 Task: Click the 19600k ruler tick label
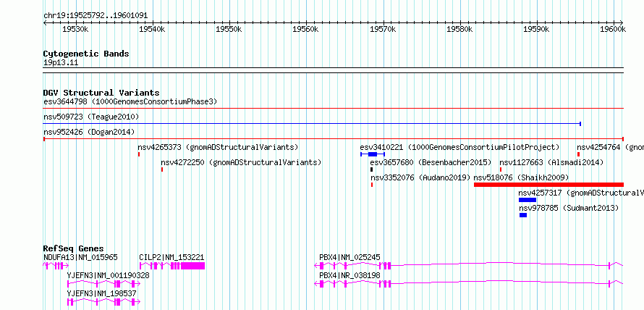613,30
